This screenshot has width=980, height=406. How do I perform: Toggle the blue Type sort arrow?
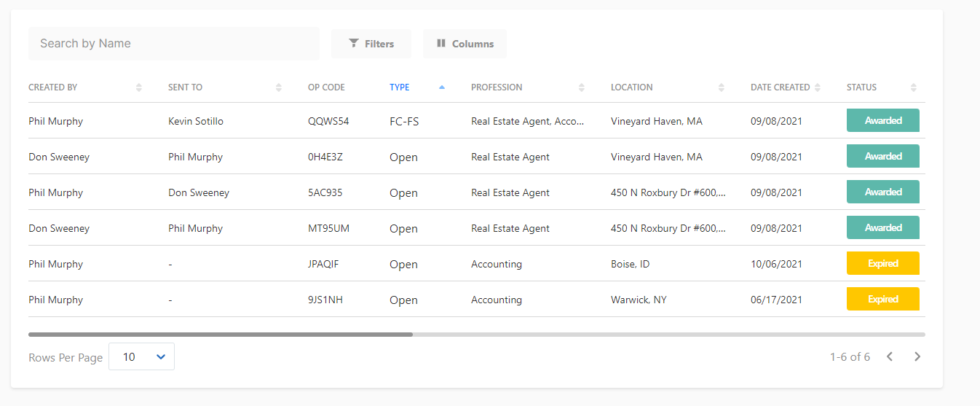click(x=442, y=87)
